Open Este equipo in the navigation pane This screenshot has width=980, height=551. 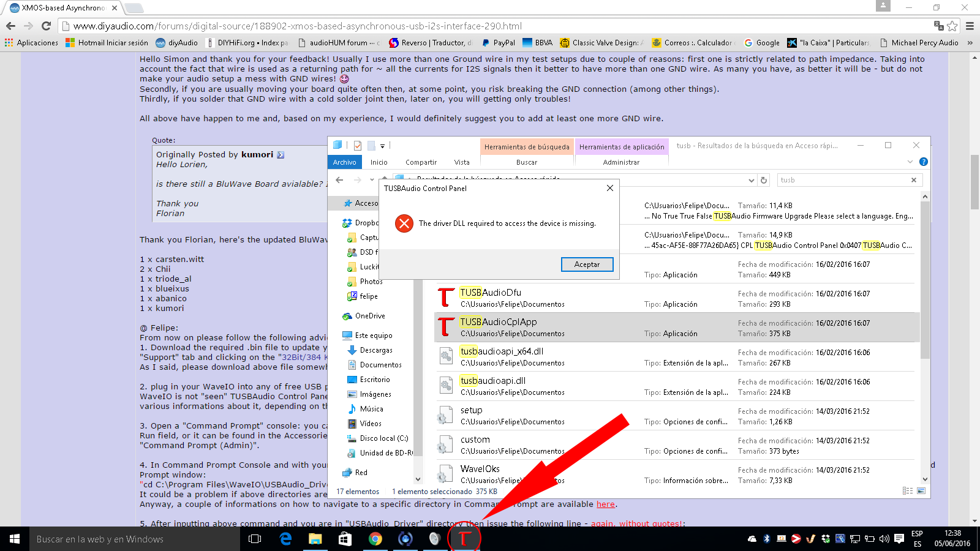[x=374, y=335]
